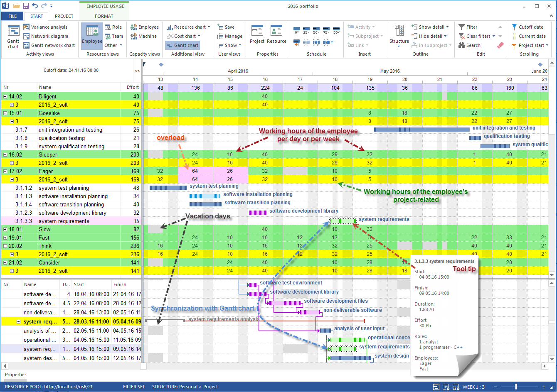Switch to Gantt-network chart view
This screenshot has height=392, width=557.
click(x=49, y=45)
